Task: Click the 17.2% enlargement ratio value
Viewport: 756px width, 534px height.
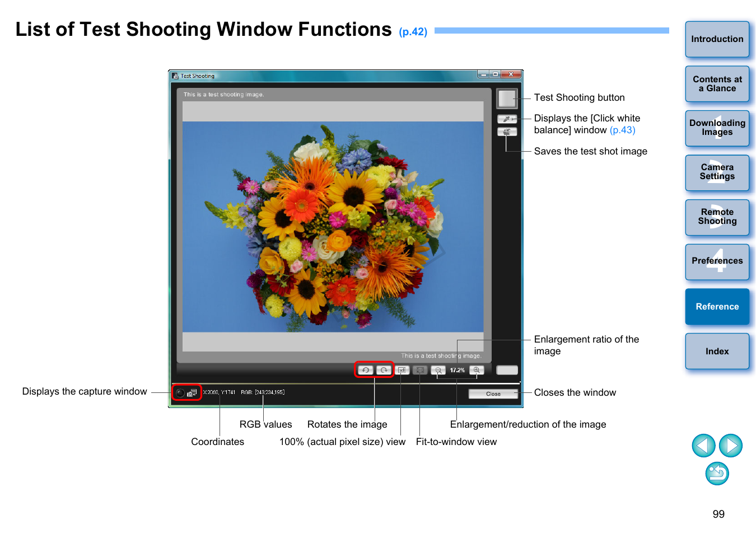Action: tap(458, 370)
